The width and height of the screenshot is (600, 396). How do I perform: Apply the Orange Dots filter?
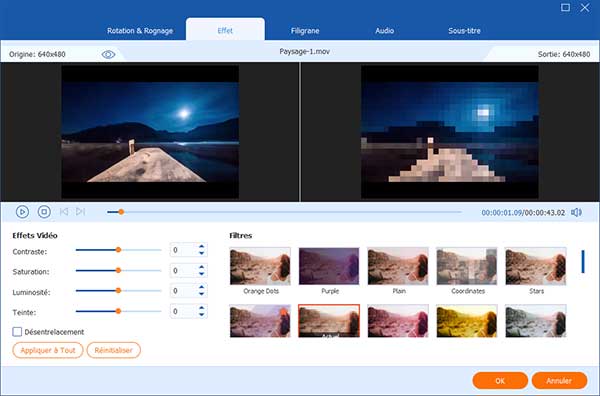260,266
